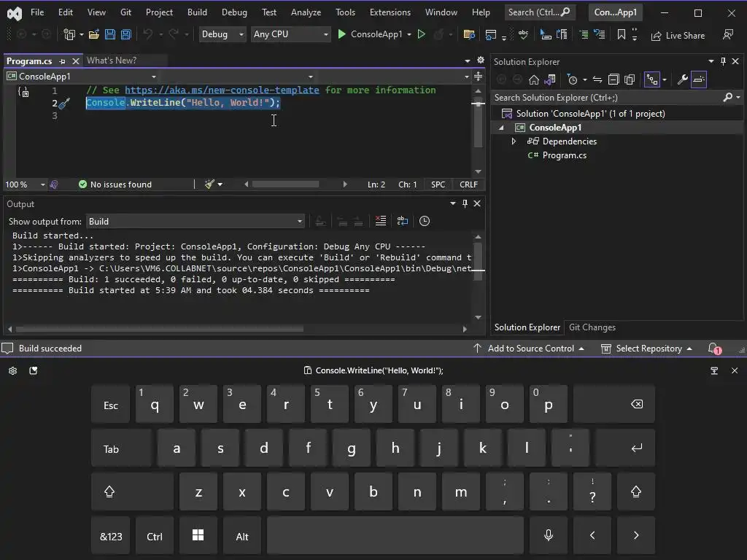Start ConsoleApp1 with the green play button
The width and height of the screenshot is (747, 560).
[341, 34]
